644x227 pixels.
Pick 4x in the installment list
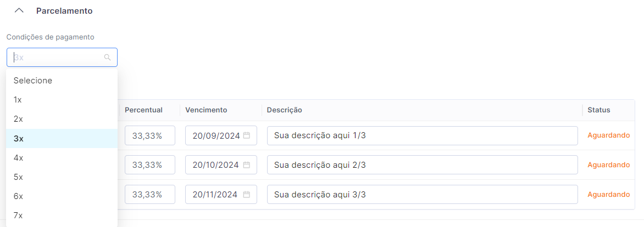18,158
